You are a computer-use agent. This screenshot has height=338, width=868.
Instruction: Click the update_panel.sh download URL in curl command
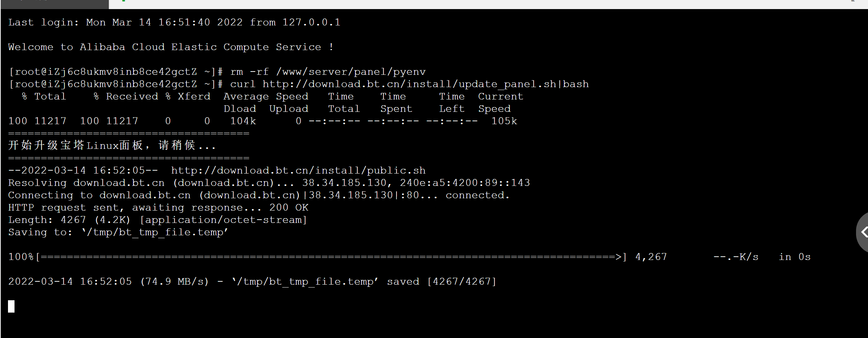coord(410,84)
